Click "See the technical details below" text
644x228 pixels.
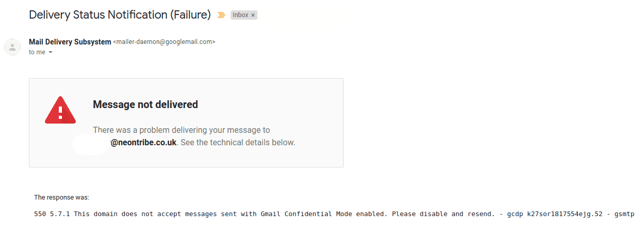237,143
